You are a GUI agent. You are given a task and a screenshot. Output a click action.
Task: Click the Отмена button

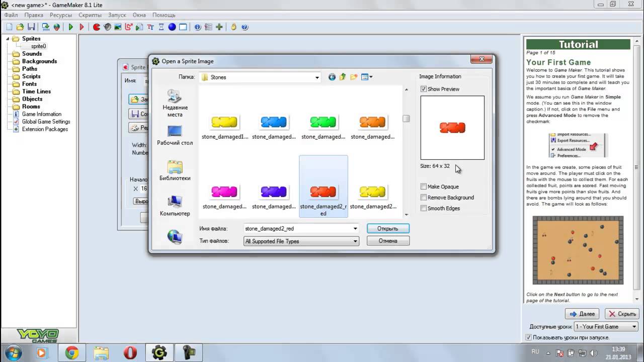pos(388,241)
